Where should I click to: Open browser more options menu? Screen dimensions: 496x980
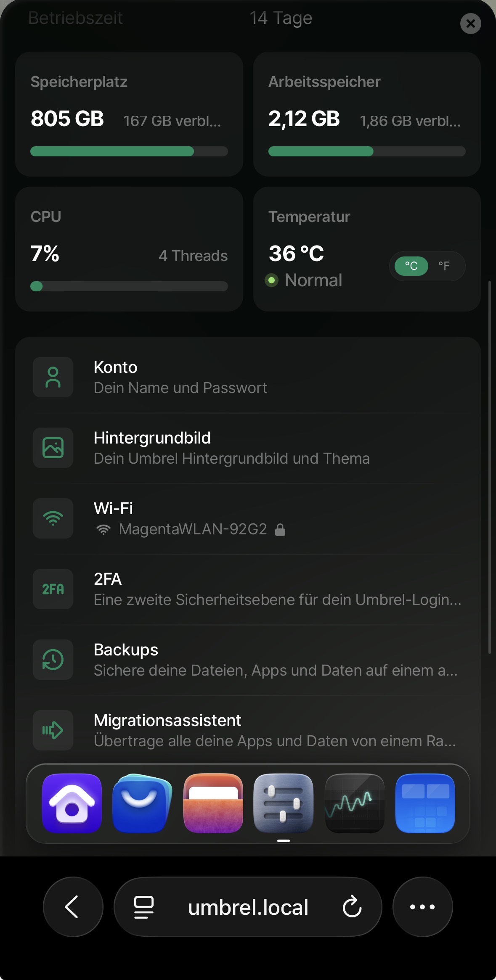click(x=422, y=907)
